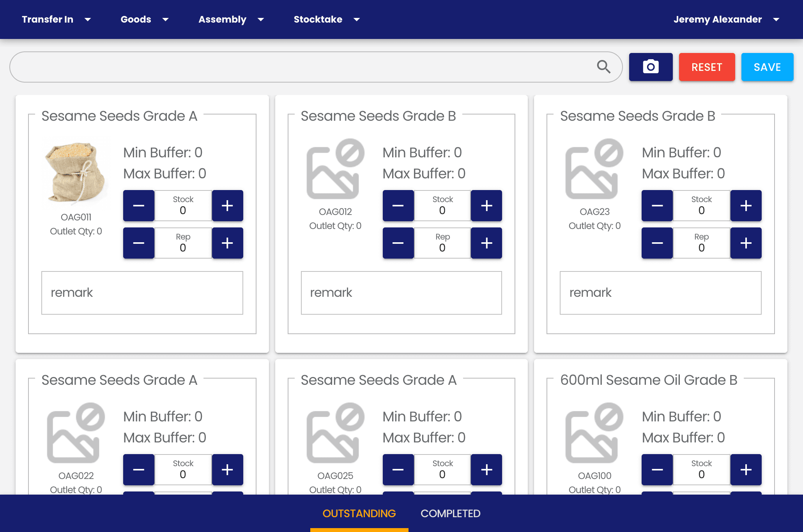Click the 'OAG23' product code
803x532 pixels.
(594, 211)
